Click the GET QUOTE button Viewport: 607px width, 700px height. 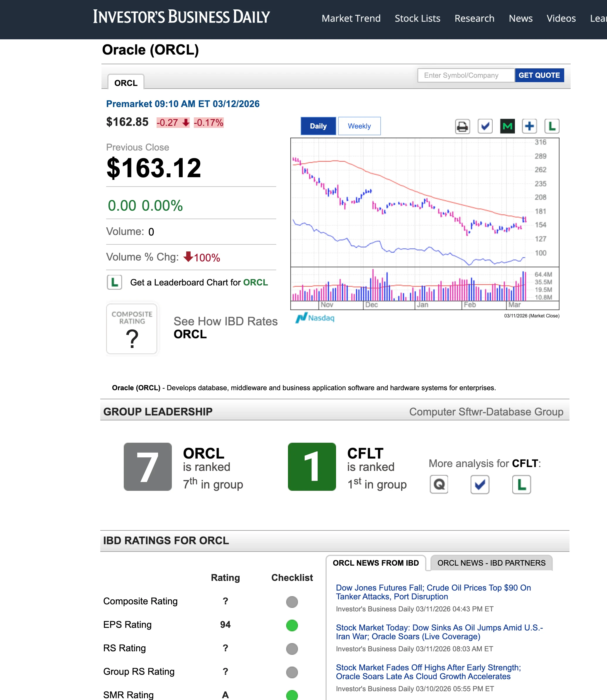tap(539, 75)
